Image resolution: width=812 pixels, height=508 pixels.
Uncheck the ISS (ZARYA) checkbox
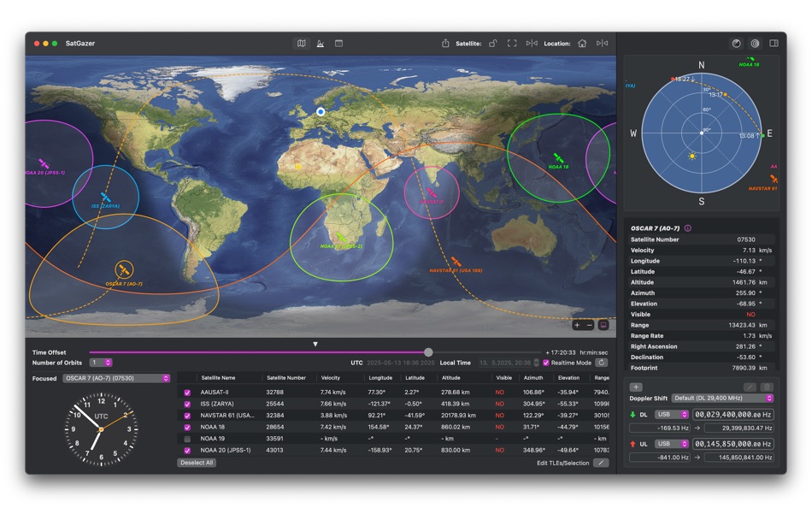pos(187,404)
